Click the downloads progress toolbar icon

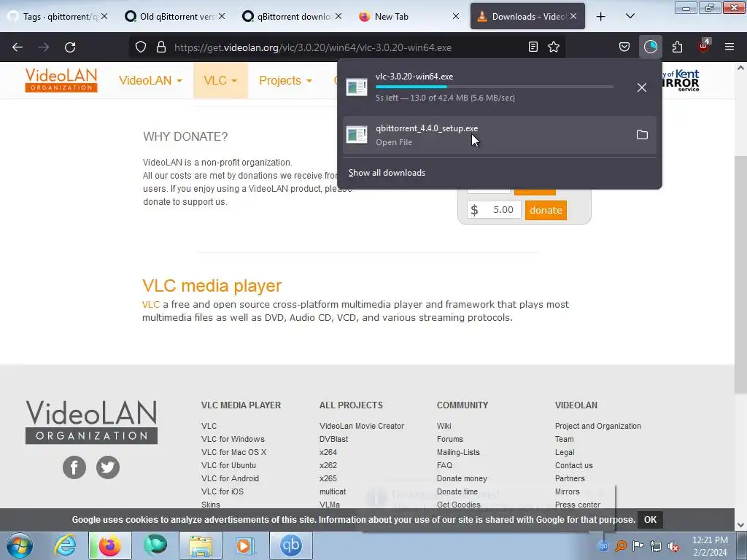click(x=650, y=47)
